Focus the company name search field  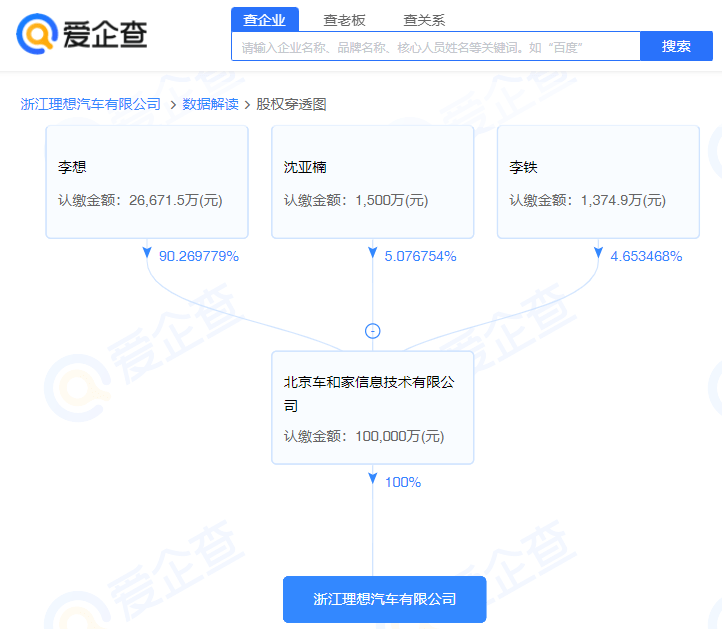pyautogui.click(x=436, y=47)
